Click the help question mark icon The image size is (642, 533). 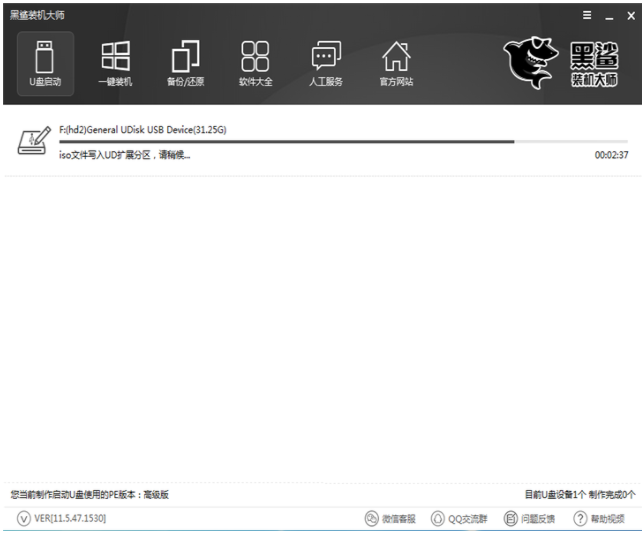click(580, 518)
